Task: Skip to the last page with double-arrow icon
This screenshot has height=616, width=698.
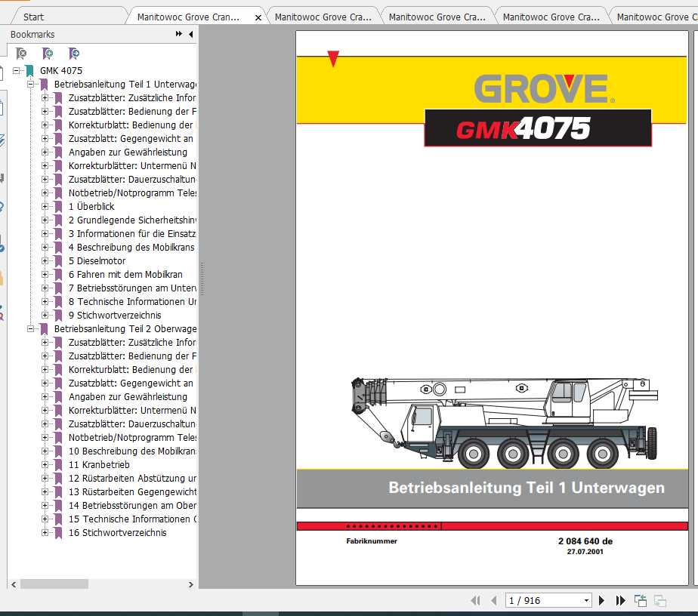Action: 620,599
